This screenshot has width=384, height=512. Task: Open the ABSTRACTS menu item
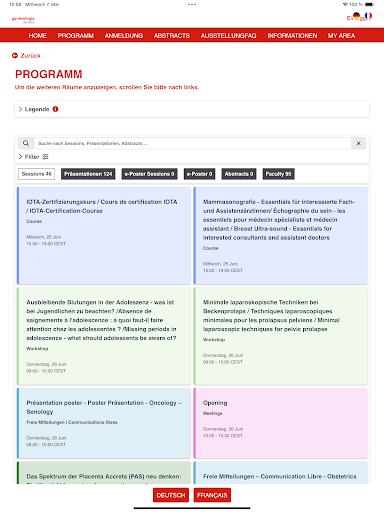coord(172,36)
